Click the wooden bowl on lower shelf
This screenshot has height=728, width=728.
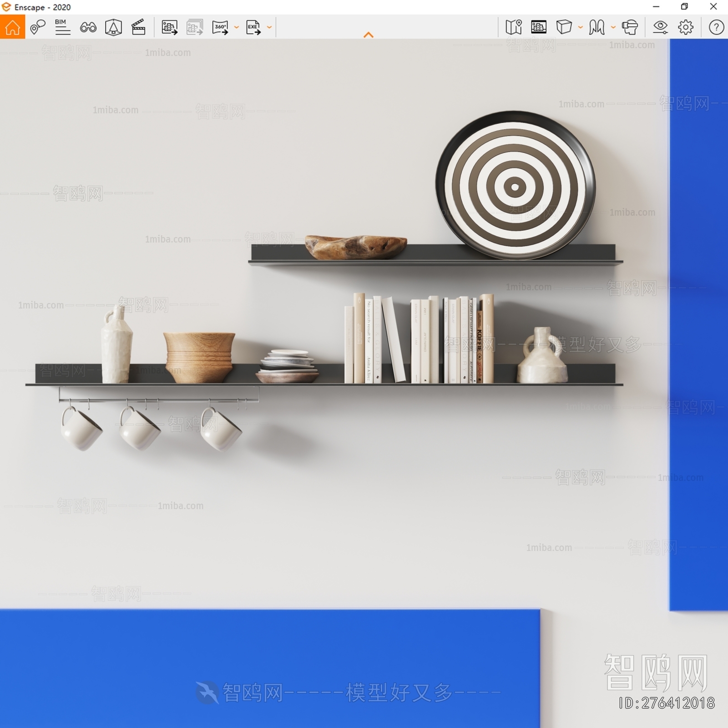point(199,357)
